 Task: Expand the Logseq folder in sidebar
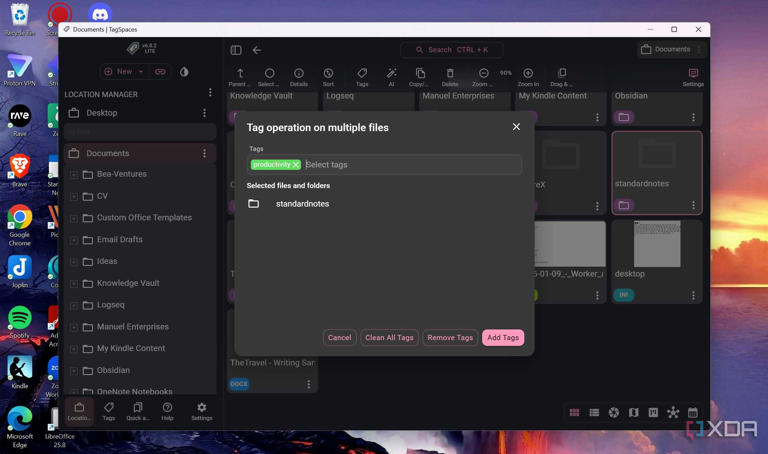click(74, 305)
